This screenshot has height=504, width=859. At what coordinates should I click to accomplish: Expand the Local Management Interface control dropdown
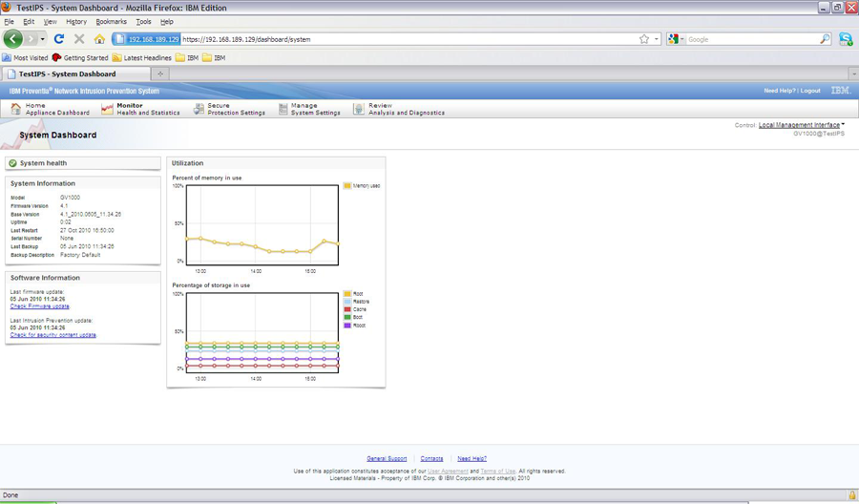tap(801, 125)
